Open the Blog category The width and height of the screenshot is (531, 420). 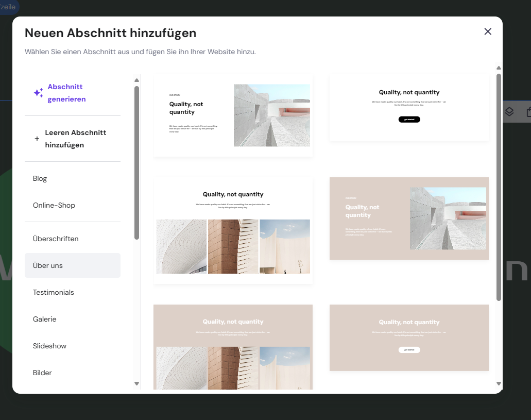(x=73, y=179)
